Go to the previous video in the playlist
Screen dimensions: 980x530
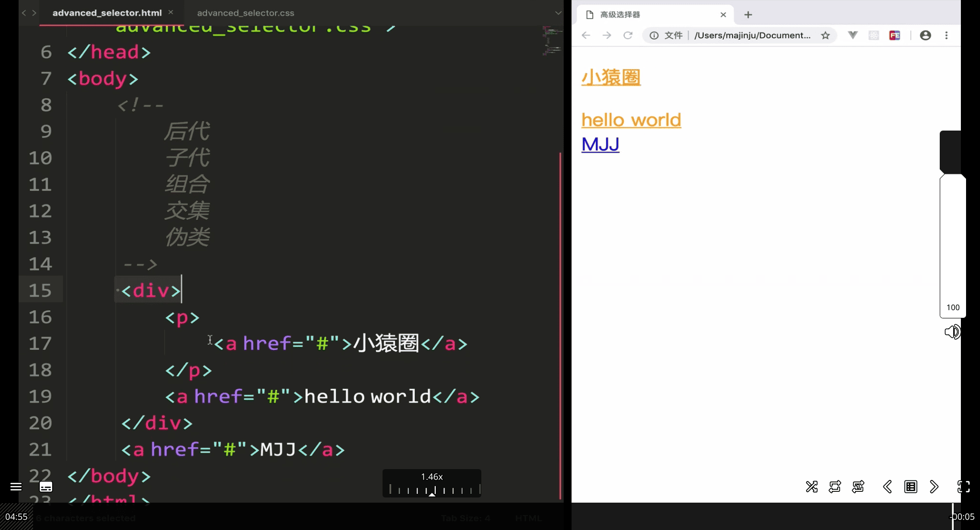887,487
